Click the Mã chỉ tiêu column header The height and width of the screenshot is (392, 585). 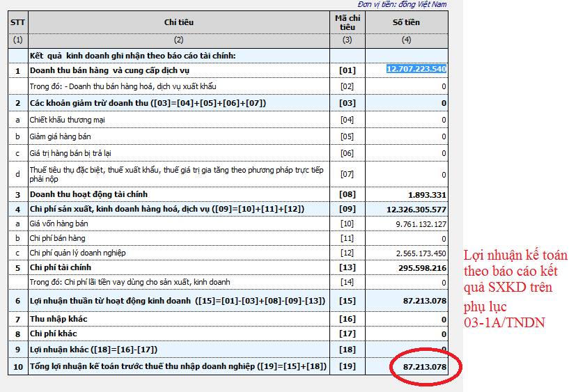point(347,22)
